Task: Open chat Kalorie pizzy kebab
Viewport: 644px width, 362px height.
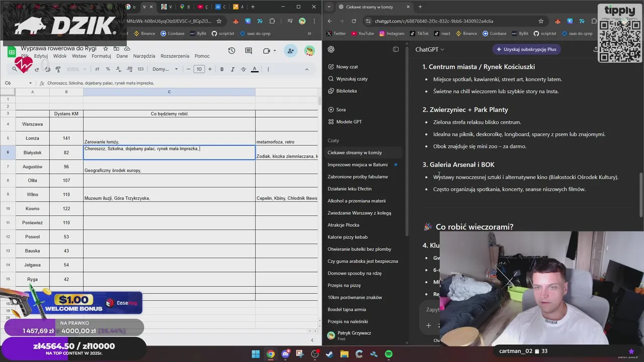Action: point(348,237)
